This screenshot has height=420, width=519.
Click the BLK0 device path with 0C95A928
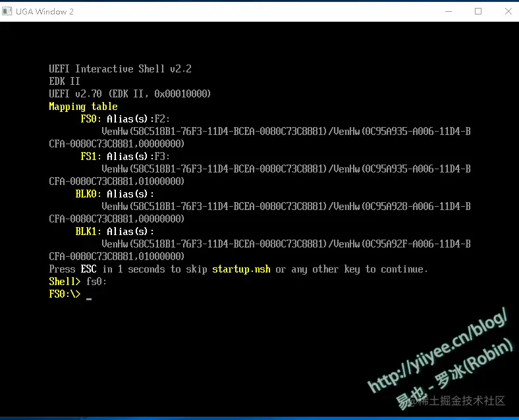click(286, 206)
